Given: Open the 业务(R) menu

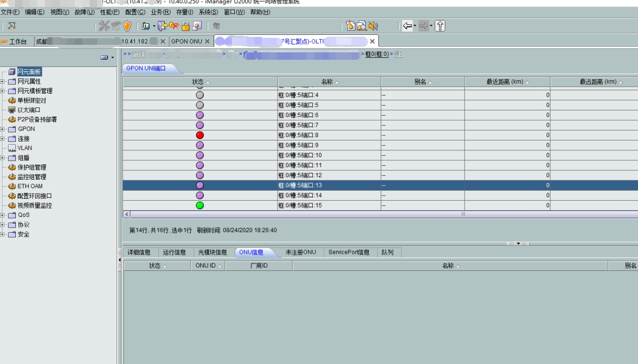Looking at the screenshot, I should [x=160, y=12].
